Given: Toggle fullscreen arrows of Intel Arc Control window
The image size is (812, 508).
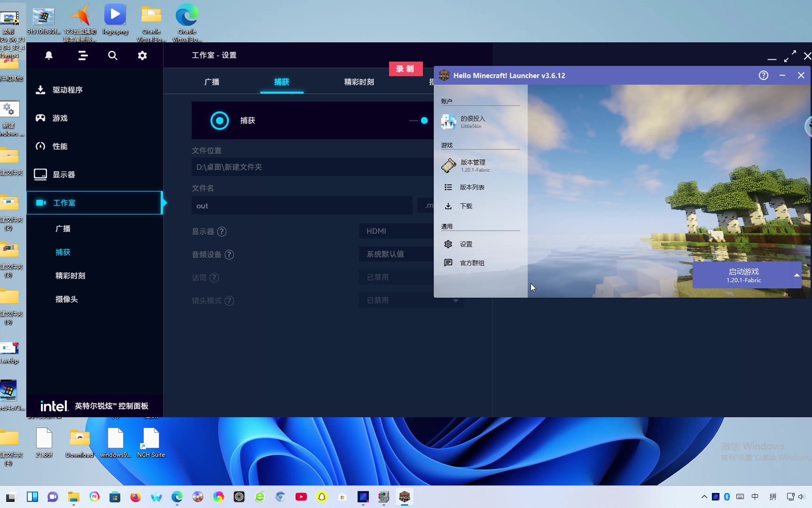Looking at the screenshot, I should (x=790, y=56).
